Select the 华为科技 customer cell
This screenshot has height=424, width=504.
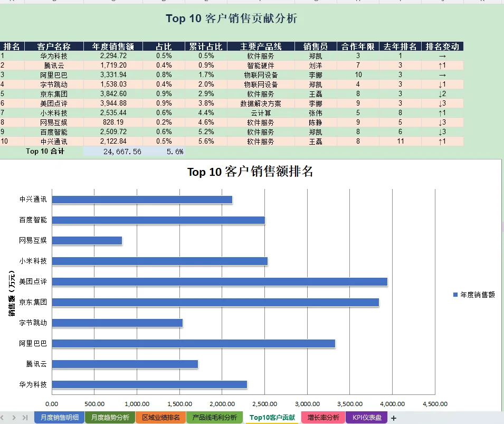coord(54,56)
